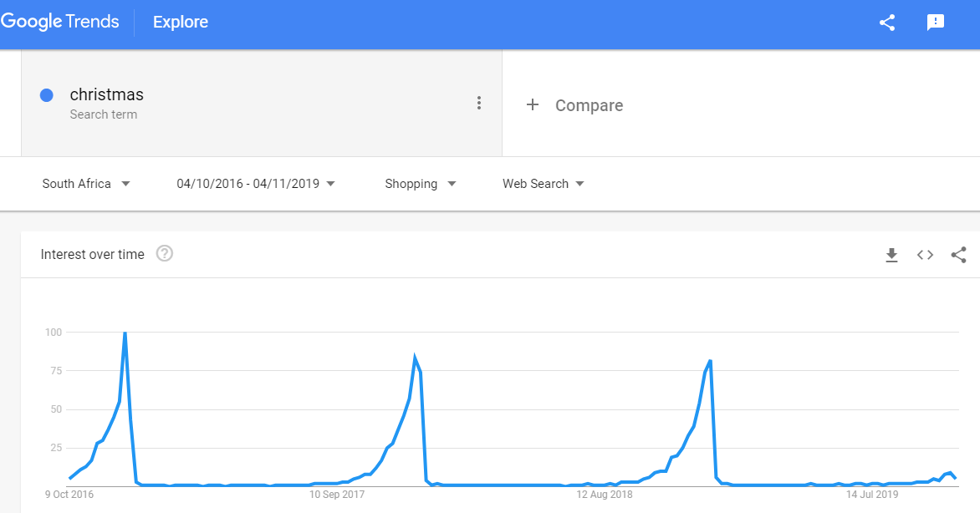The height and width of the screenshot is (513, 980).
Task: Open the send feedback icon
Action: 936,23
